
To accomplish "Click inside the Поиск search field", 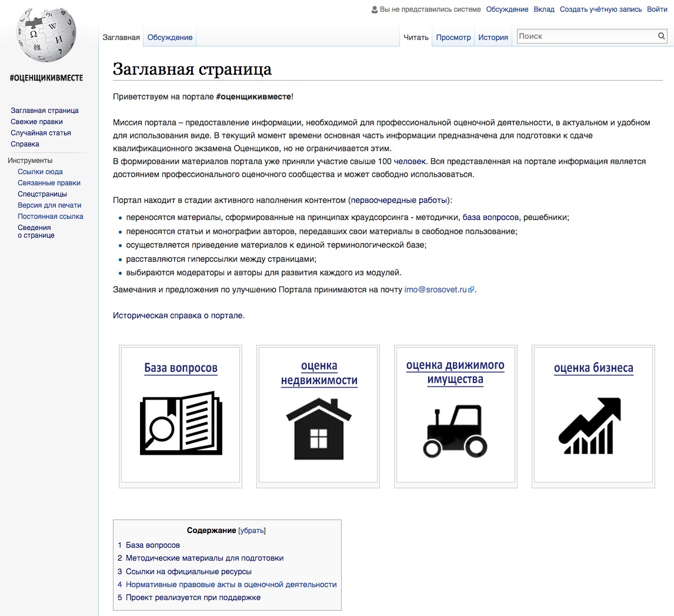I will point(587,36).
